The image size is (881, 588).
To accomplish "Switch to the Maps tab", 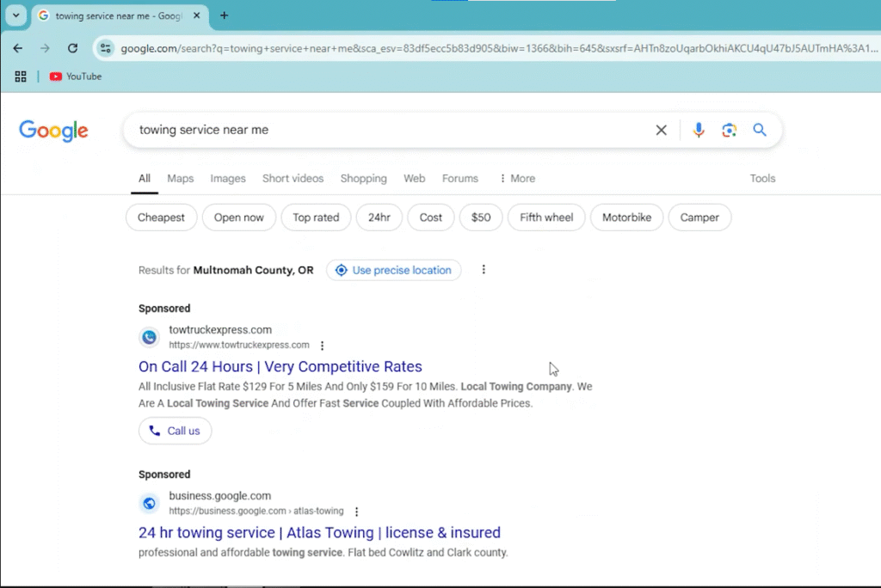I will [181, 179].
